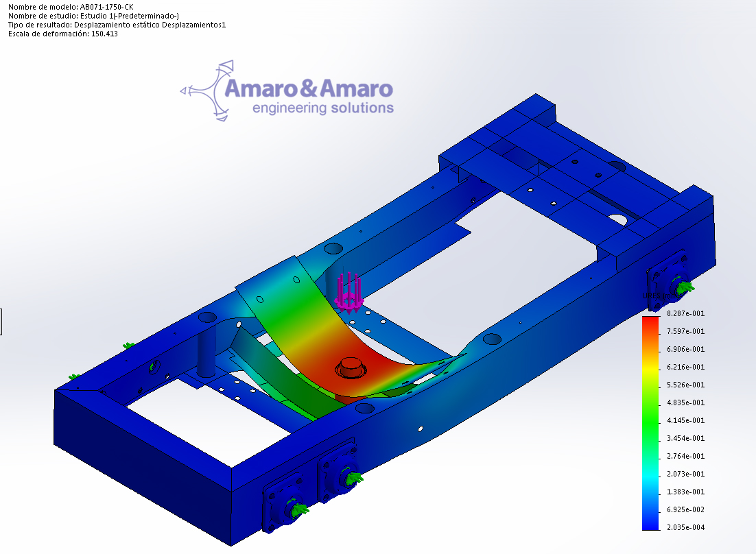756x554 pixels.
Task: Click the magenta force arrows on the frame
Action: tap(349, 292)
